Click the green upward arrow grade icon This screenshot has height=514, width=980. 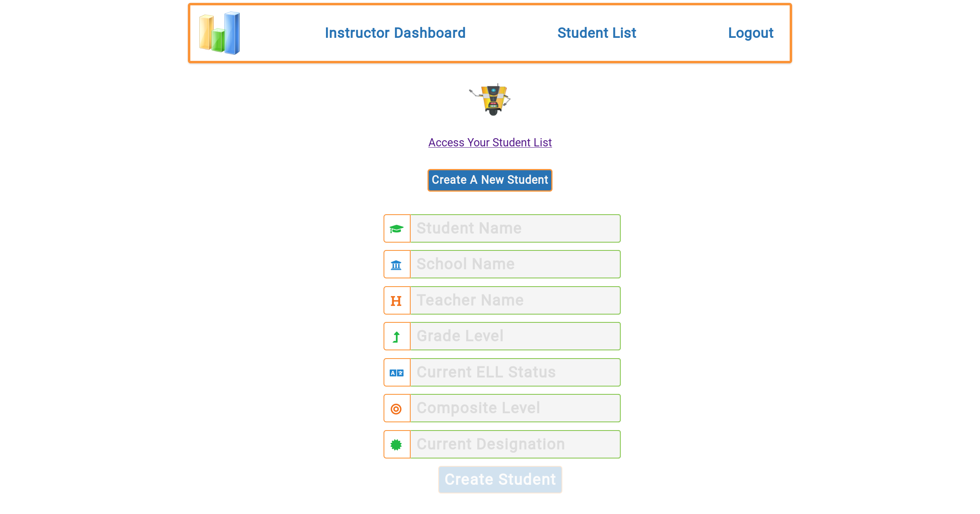396,337
